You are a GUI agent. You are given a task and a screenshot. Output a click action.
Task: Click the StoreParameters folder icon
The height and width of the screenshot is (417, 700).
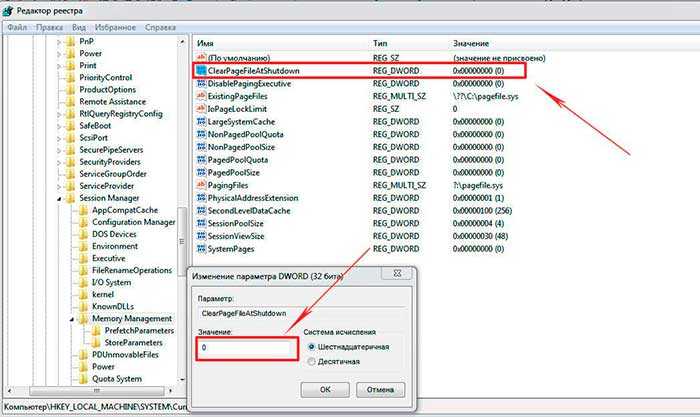click(96, 343)
